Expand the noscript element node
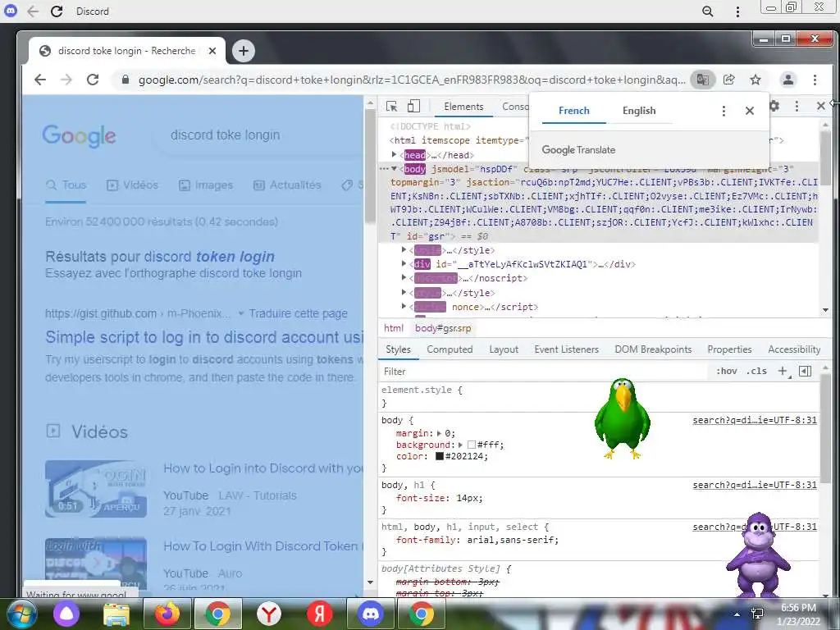This screenshot has width=840, height=630. point(404,277)
